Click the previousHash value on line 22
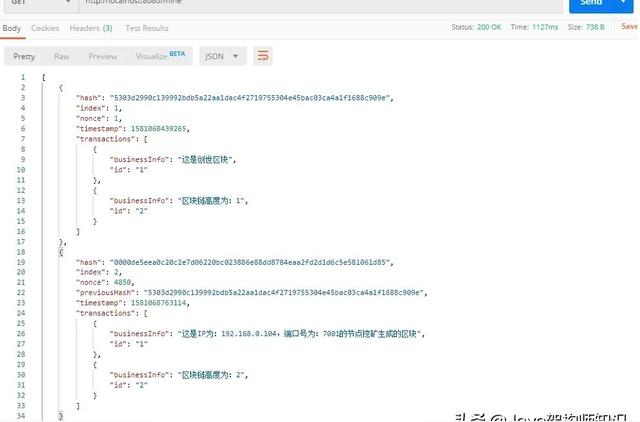This screenshot has width=640, height=422. point(284,293)
